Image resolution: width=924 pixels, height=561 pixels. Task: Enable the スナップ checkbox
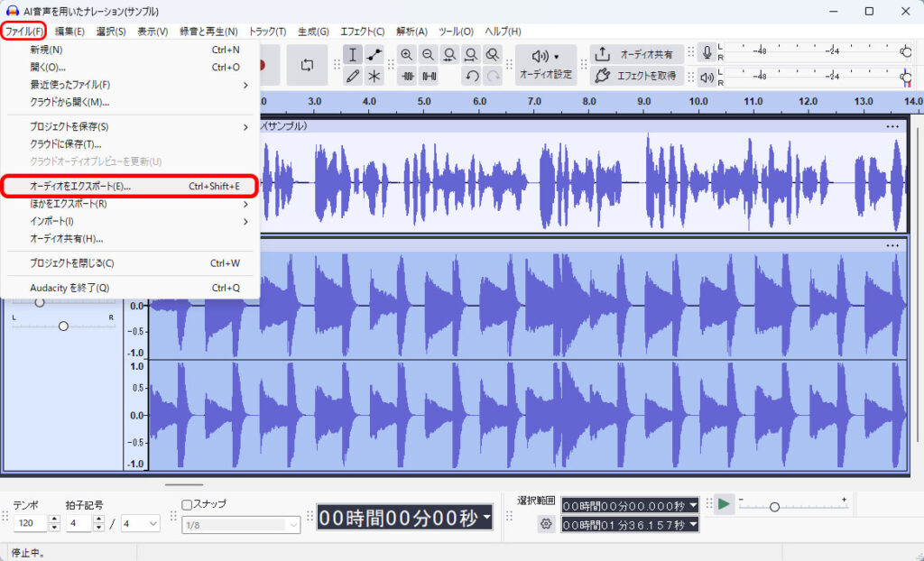[187, 504]
